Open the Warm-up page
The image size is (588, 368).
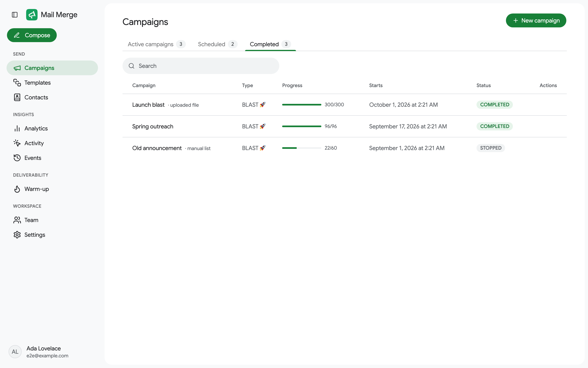[52, 189]
